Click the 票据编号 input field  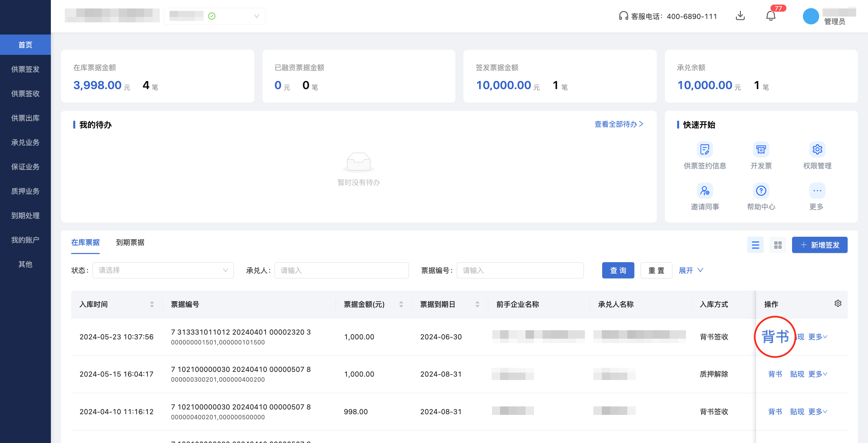click(x=520, y=270)
